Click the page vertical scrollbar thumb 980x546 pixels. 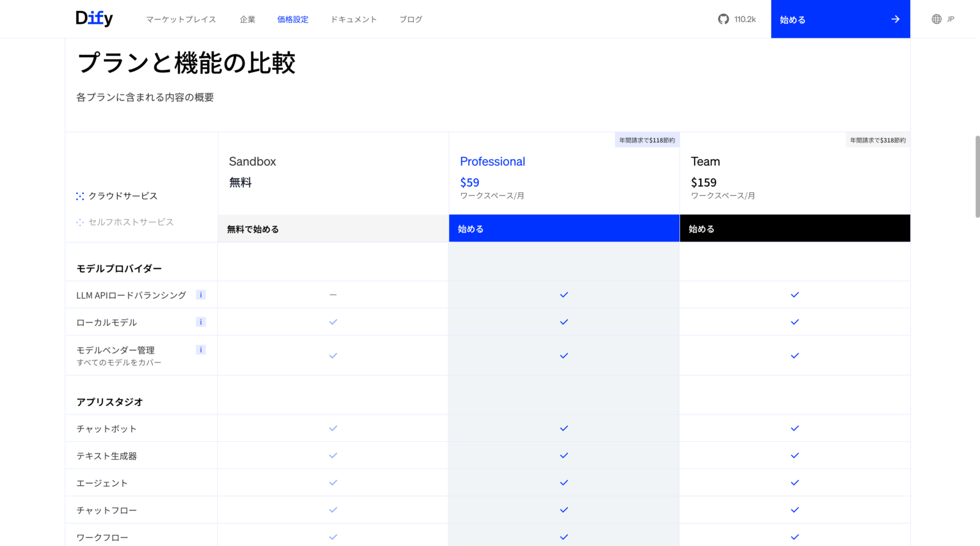click(x=978, y=177)
